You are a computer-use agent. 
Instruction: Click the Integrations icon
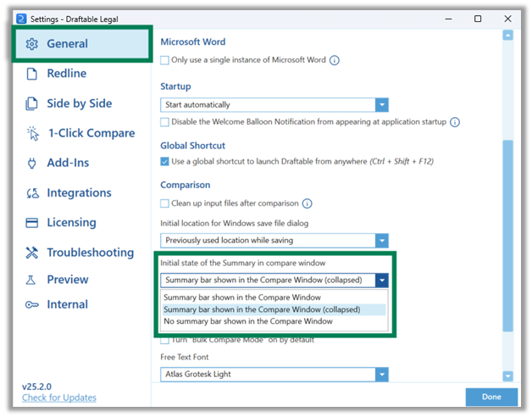pyautogui.click(x=32, y=193)
